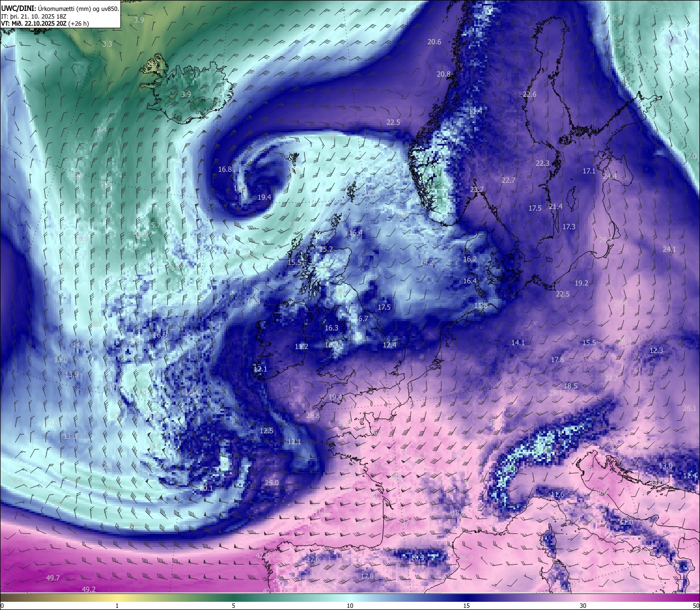This screenshot has width=700, height=610.
Task: Select the colorbar tick label 15
Action: (466, 606)
